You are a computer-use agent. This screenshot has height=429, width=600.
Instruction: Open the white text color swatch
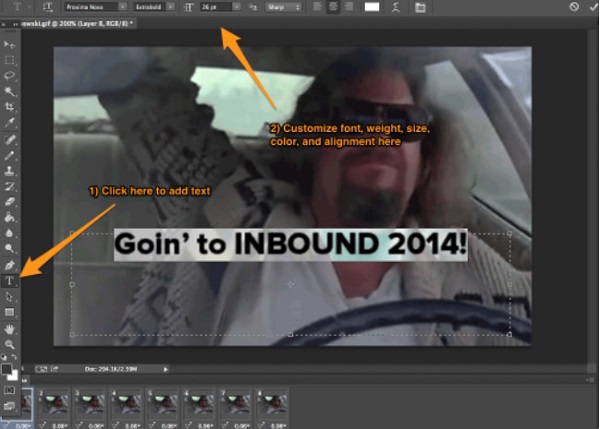[x=372, y=7]
